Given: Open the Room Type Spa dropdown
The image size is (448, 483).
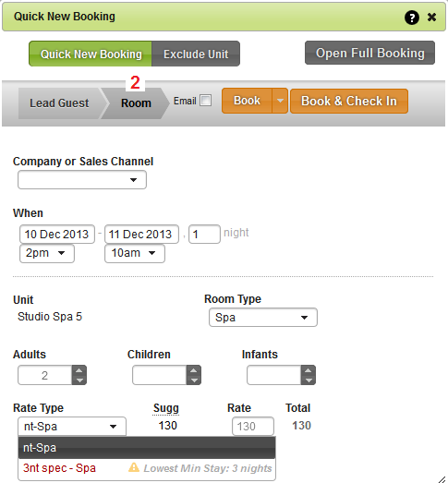Looking at the screenshot, I should (x=263, y=318).
